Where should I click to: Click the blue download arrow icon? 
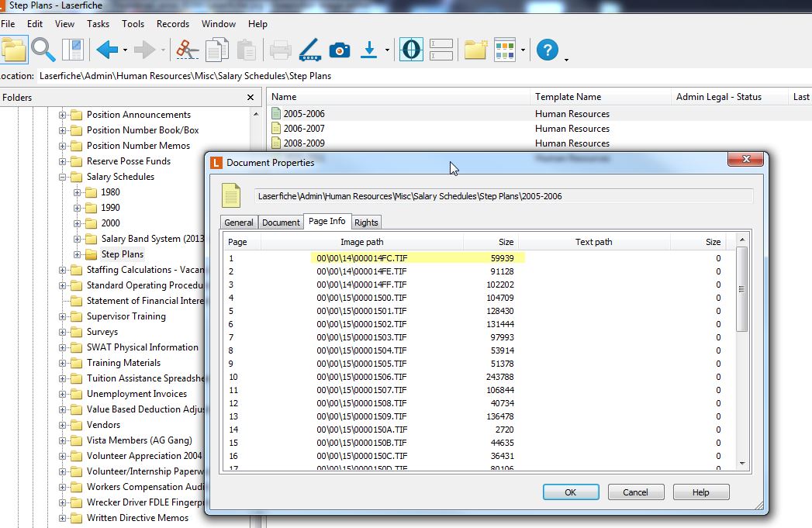pyautogui.click(x=370, y=50)
